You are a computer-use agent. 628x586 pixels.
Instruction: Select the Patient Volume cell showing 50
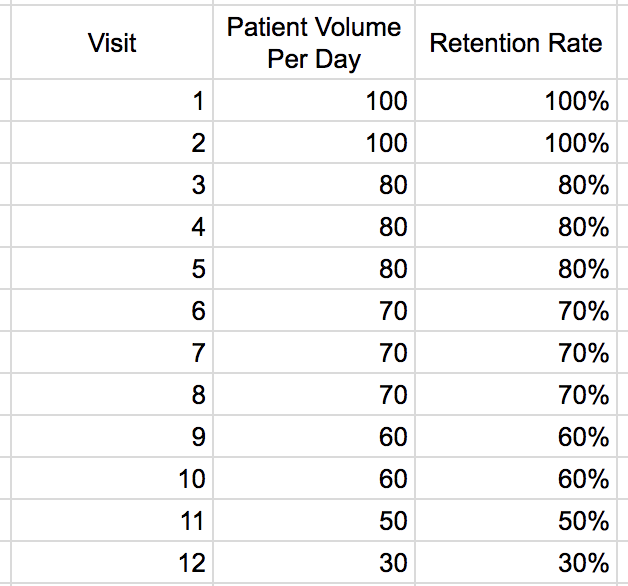click(x=314, y=521)
